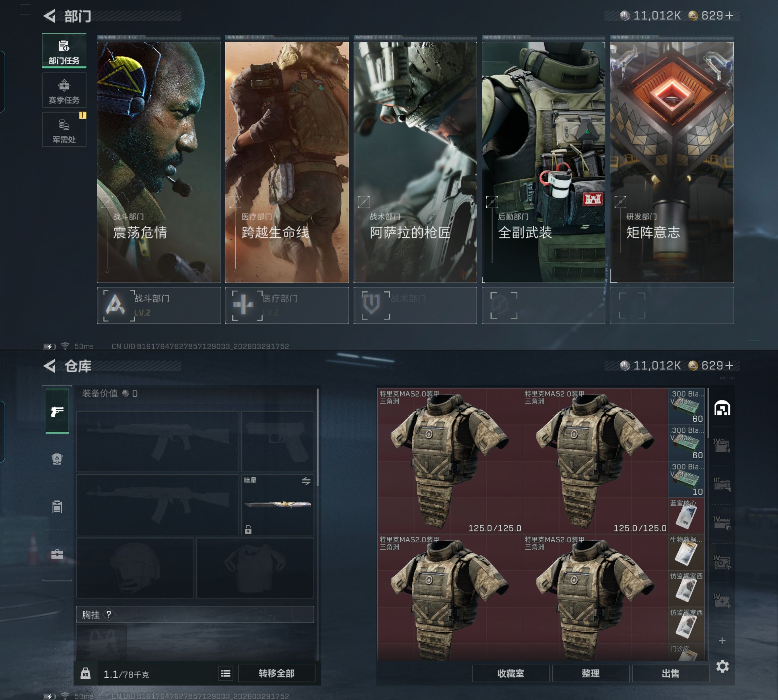Select the main warehouse storage icon
The image size is (778, 700).
(722, 408)
